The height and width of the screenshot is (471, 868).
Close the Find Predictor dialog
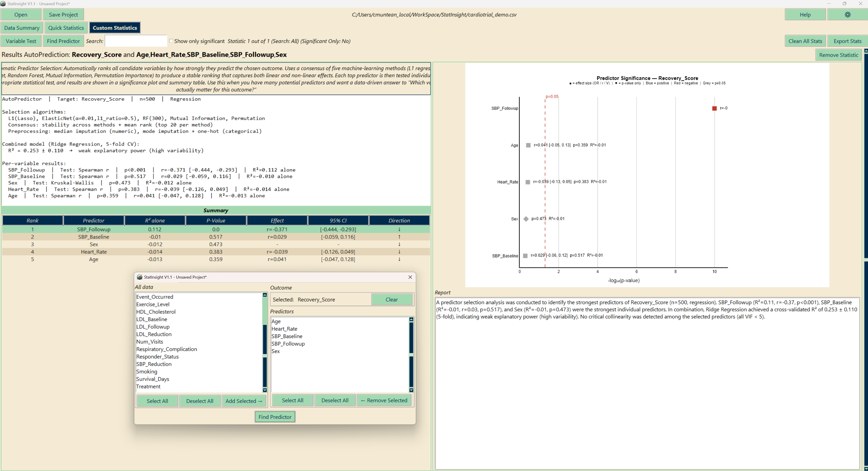pos(410,277)
